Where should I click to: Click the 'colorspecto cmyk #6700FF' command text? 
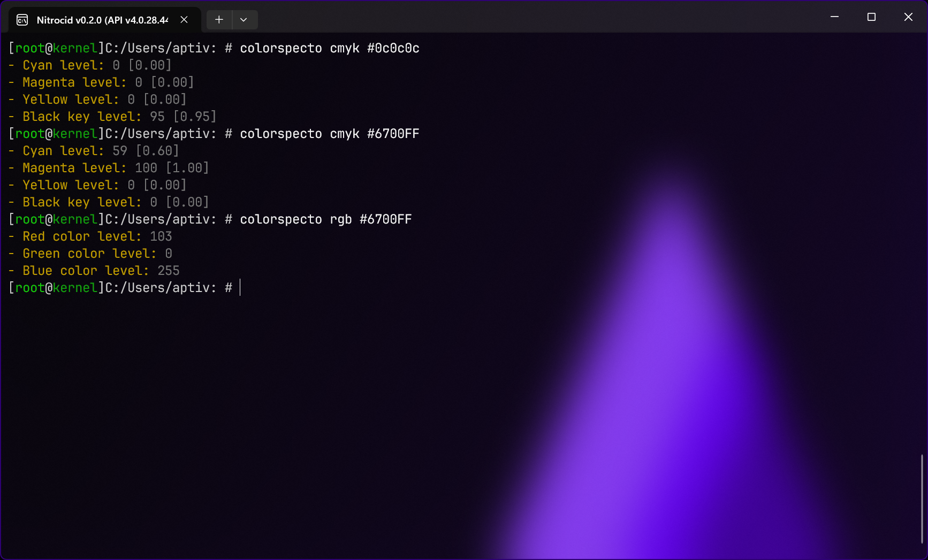330,134
